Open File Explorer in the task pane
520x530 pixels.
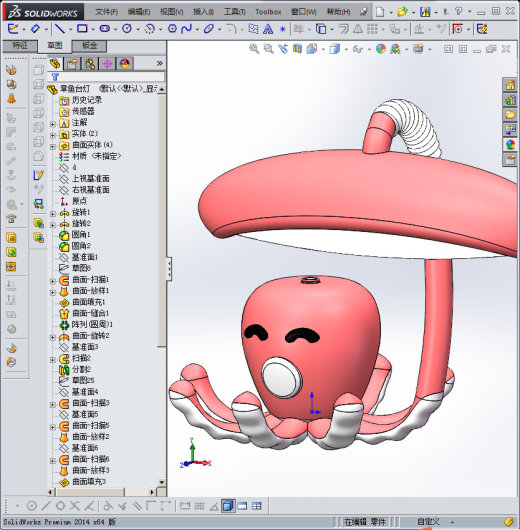click(510, 115)
